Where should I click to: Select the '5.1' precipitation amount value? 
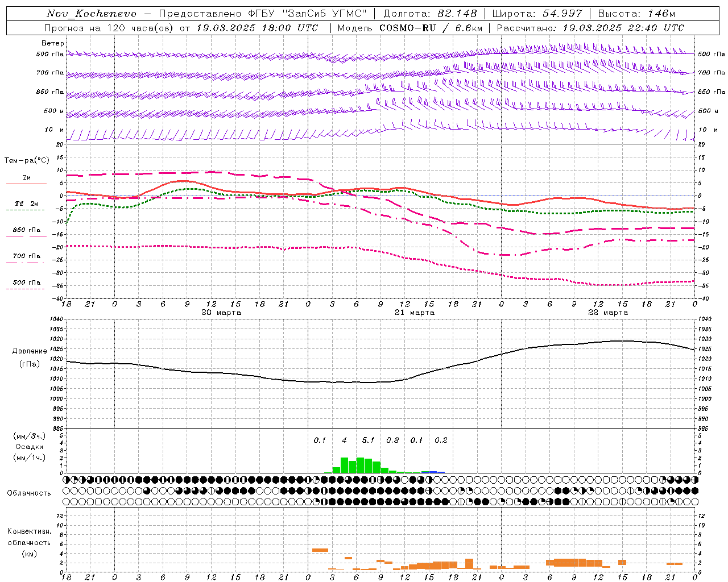(368, 440)
